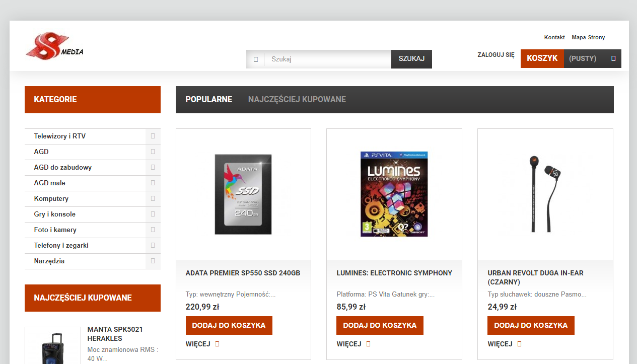Open the Lumines game cover thumbnail
637x364 pixels.
[394, 194]
